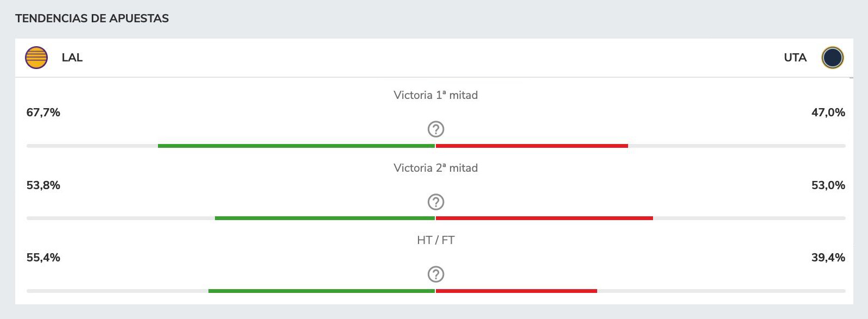
Task: Click the 47,0% UTA percentage value
Action: (828, 112)
